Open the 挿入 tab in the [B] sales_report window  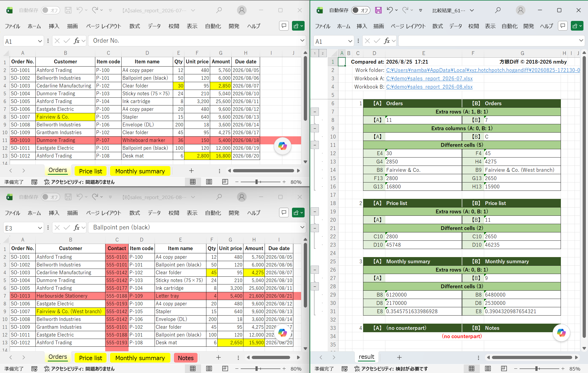point(54,213)
